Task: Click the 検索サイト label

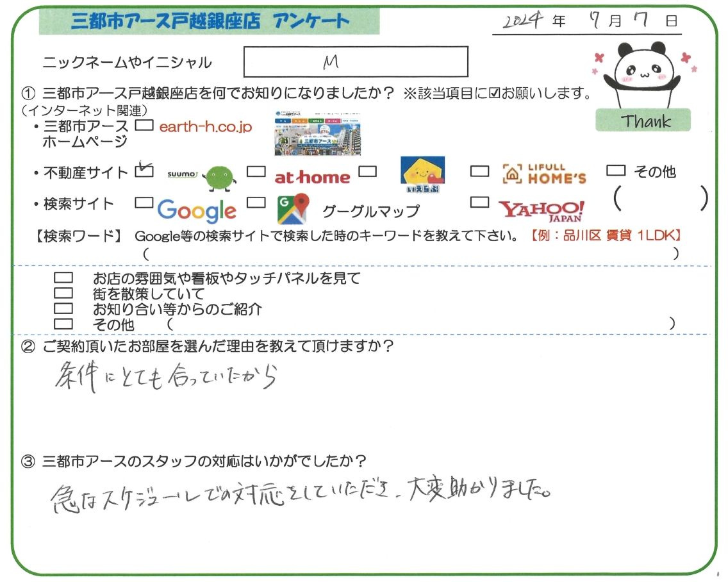Action: [x=78, y=204]
